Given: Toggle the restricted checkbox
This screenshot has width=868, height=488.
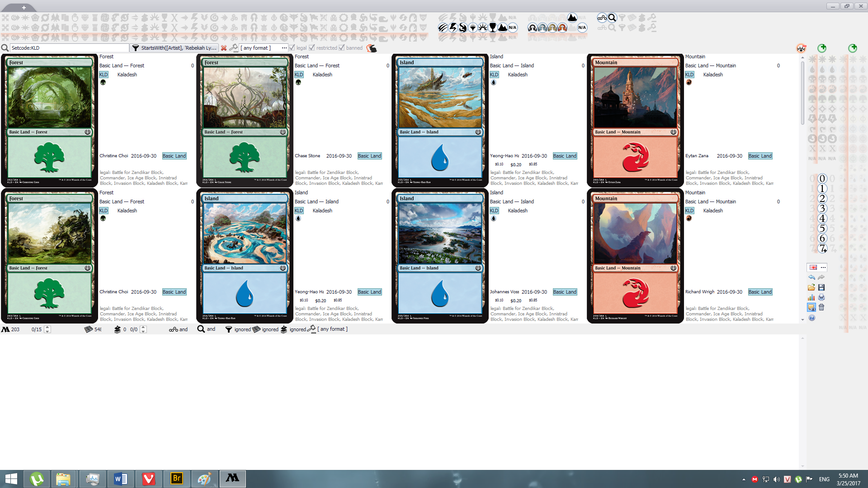Looking at the screenshot, I should tap(312, 48).
